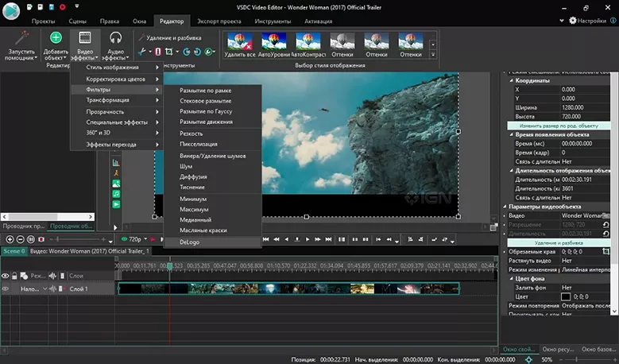
Task: Click the black Цвет color swatch
Action: click(566, 296)
